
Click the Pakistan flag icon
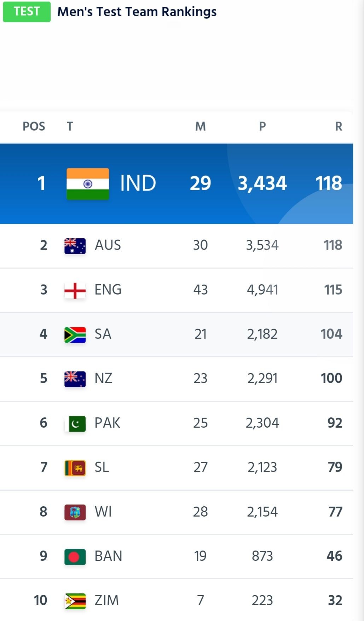tap(75, 424)
